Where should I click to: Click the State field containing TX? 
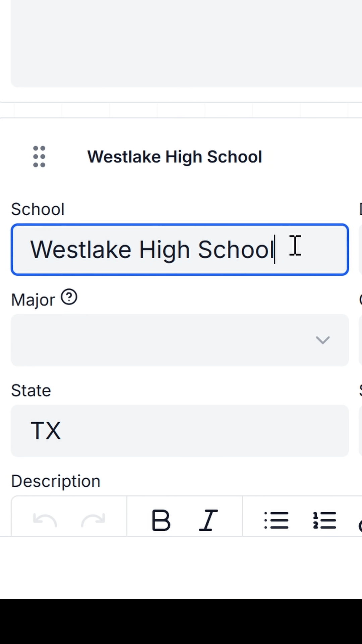(x=180, y=431)
